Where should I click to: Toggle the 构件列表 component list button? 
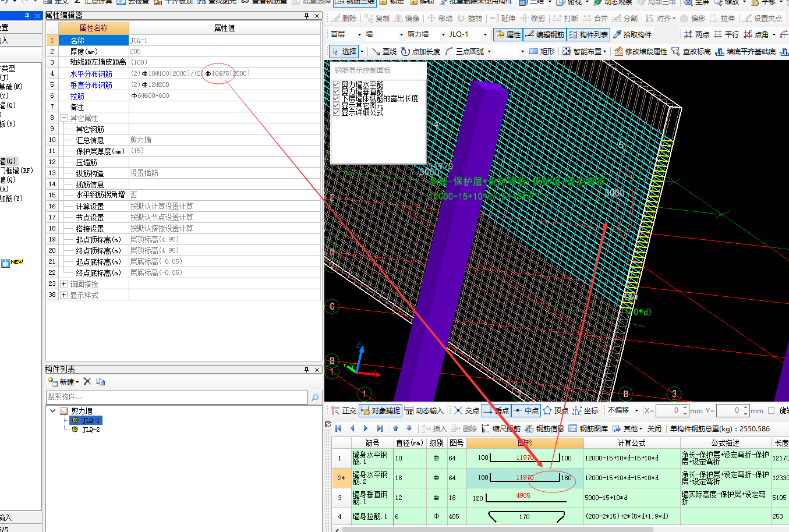coord(588,35)
